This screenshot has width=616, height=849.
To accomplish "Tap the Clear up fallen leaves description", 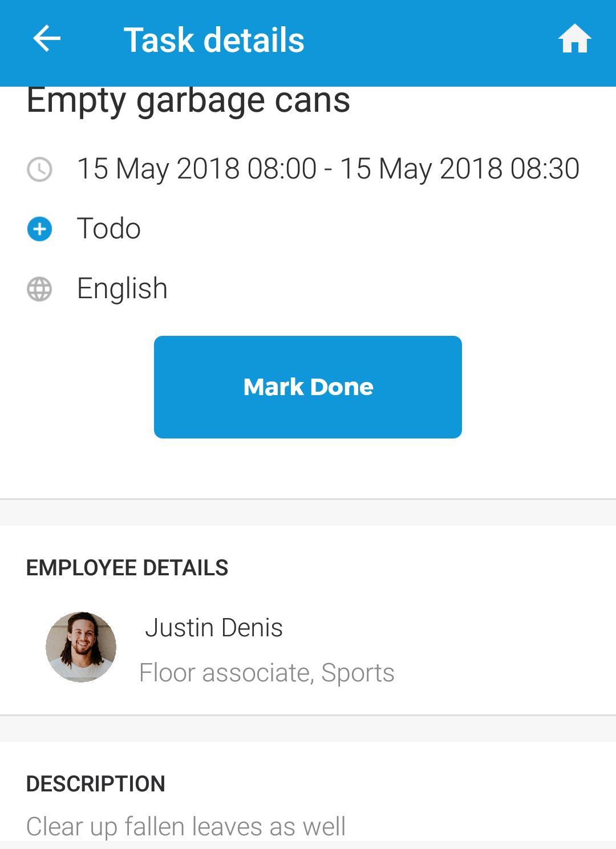I will coord(186,827).
